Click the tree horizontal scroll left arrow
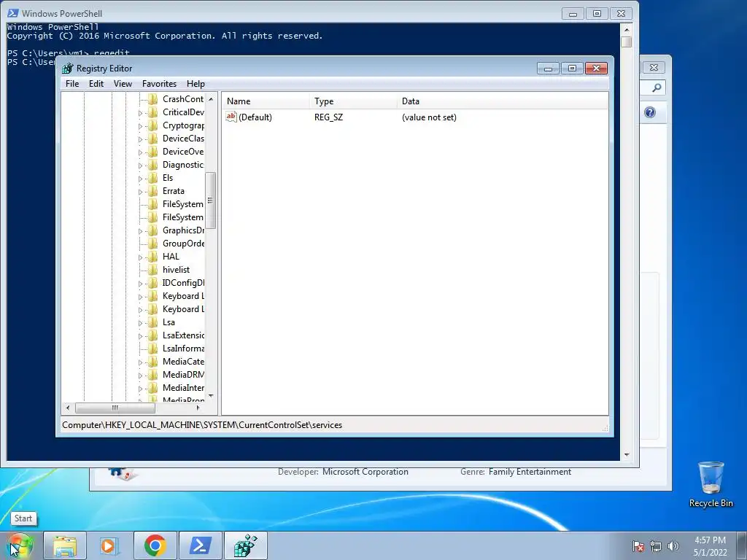The height and width of the screenshot is (560, 747). (68, 408)
